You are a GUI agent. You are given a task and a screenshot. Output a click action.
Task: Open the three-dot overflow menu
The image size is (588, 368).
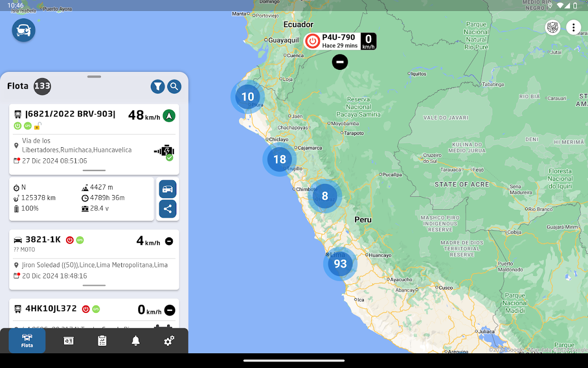pos(573,28)
